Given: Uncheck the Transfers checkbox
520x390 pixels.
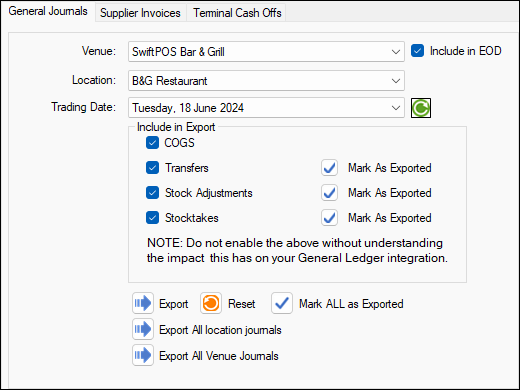Looking at the screenshot, I should click(x=152, y=168).
